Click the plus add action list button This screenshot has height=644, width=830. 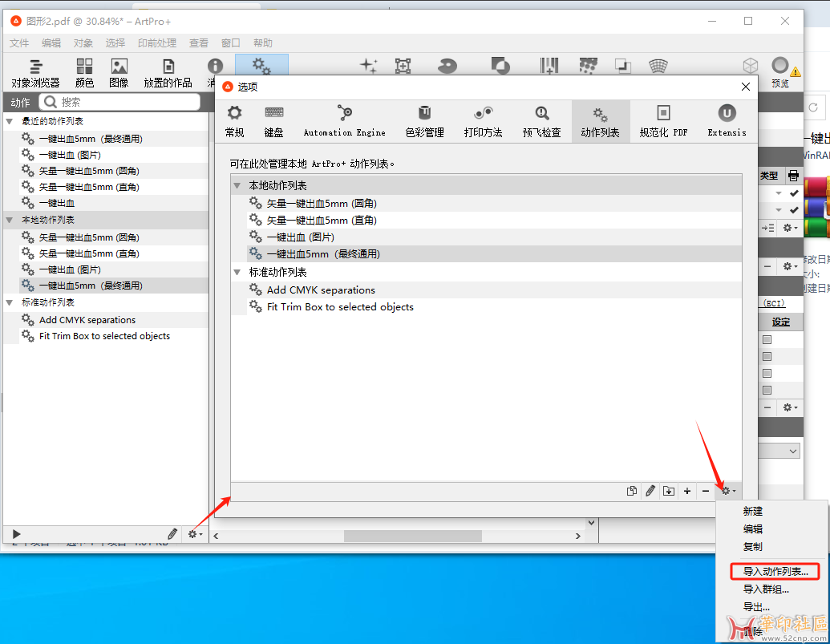pos(687,491)
